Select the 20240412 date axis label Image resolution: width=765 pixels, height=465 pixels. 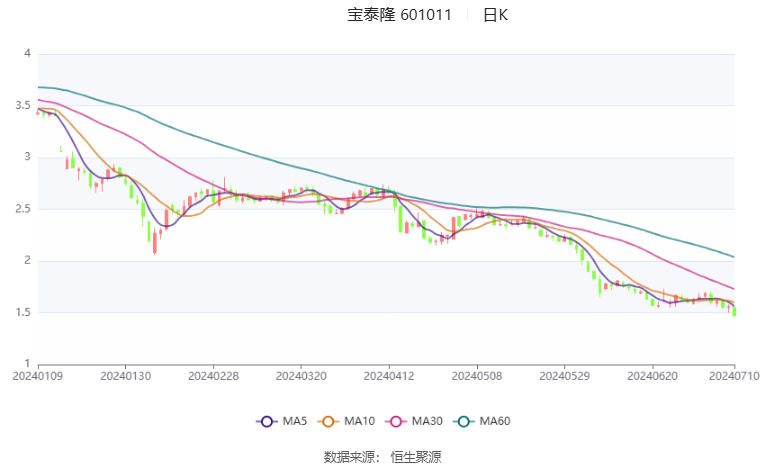[x=389, y=376]
